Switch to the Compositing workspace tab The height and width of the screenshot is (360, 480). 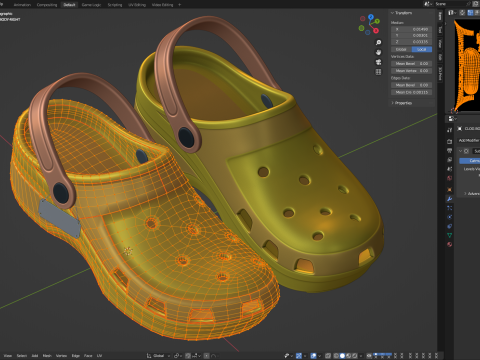(x=47, y=5)
